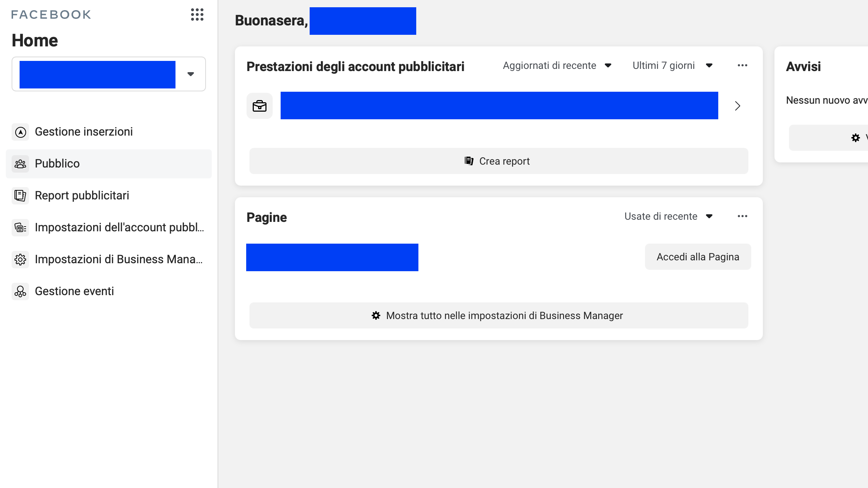Expand ad account row with chevron arrow
This screenshot has width=868, height=488.
click(x=737, y=106)
